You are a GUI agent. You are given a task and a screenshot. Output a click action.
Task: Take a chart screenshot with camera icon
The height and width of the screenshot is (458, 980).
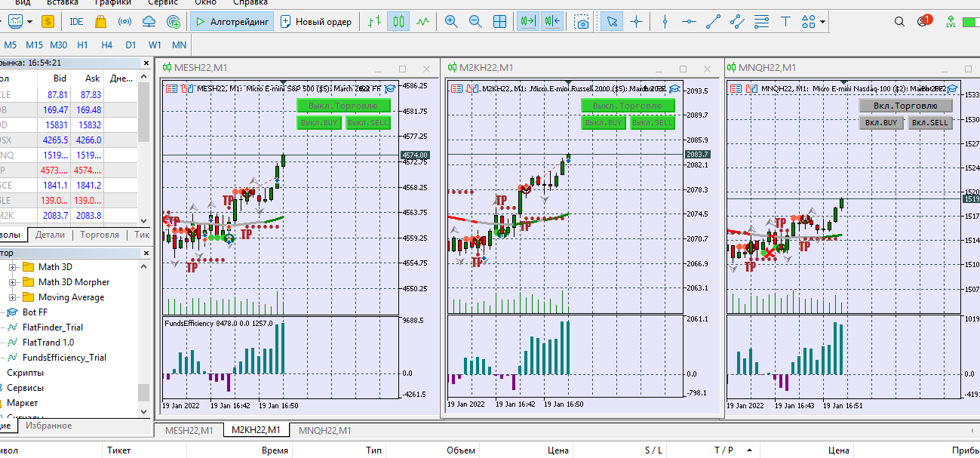[582, 22]
